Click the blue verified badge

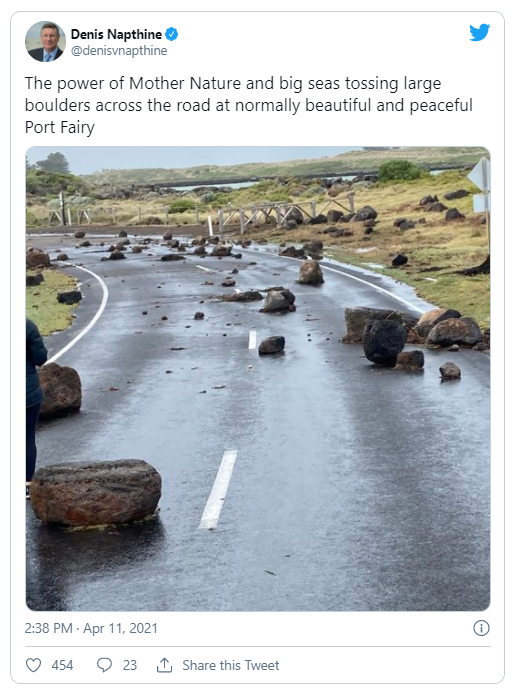point(172,34)
